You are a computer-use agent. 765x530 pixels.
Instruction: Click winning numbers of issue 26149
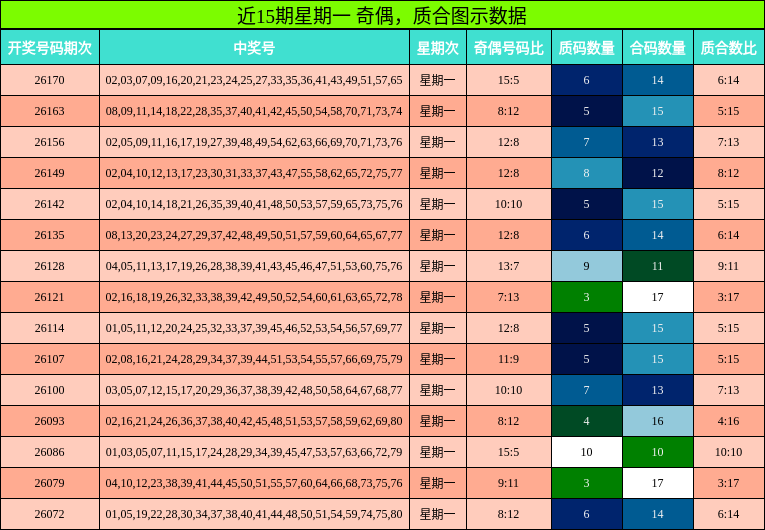[x=254, y=173]
